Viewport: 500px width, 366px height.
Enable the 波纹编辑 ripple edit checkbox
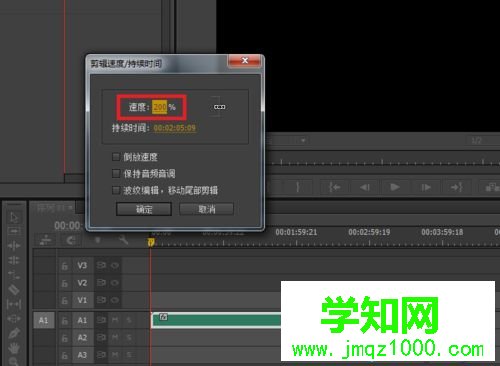tap(116, 190)
